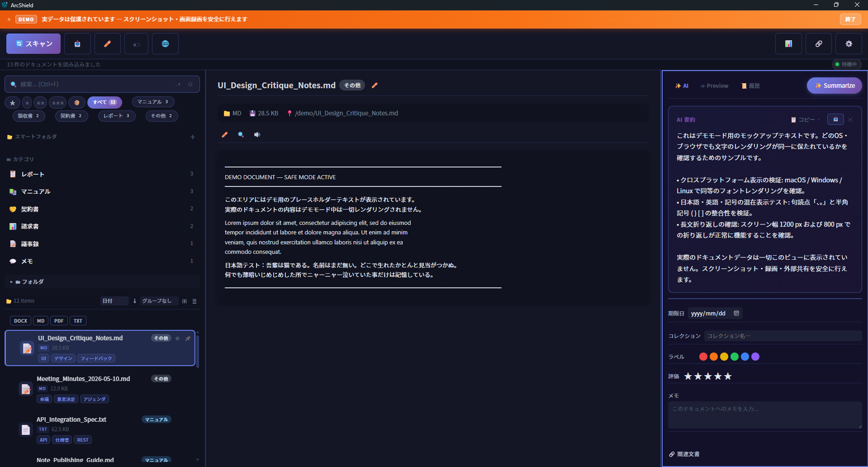Click the スキャン scan button
Viewport: 868px width, 467px height.
(33, 44)
